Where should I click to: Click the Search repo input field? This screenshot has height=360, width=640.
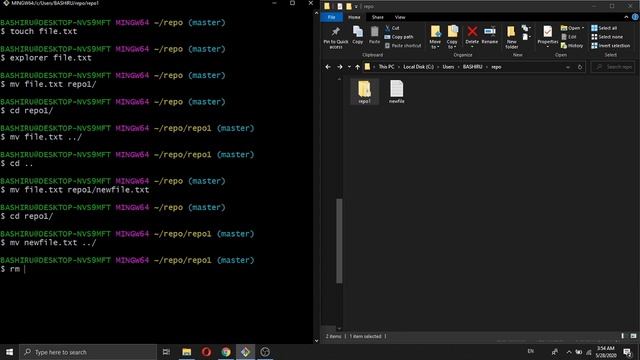pyautogui.click(x=613, y=67)
